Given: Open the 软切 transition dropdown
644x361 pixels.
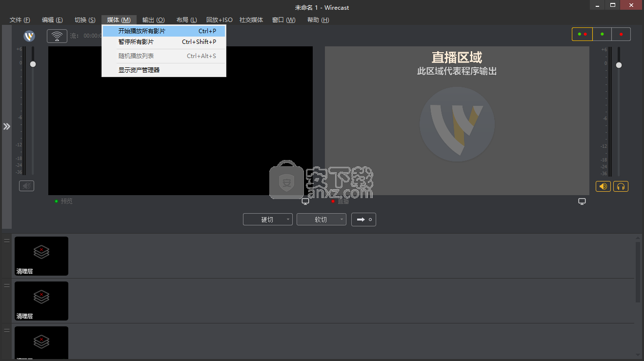Looking at the screenshot, I should (x=322, y=220).
